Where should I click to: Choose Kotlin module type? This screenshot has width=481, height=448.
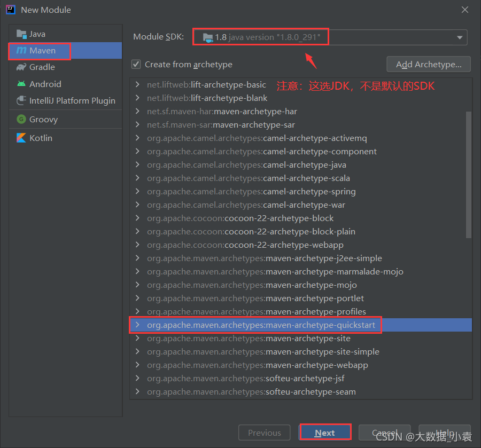(x=66, y=138)
